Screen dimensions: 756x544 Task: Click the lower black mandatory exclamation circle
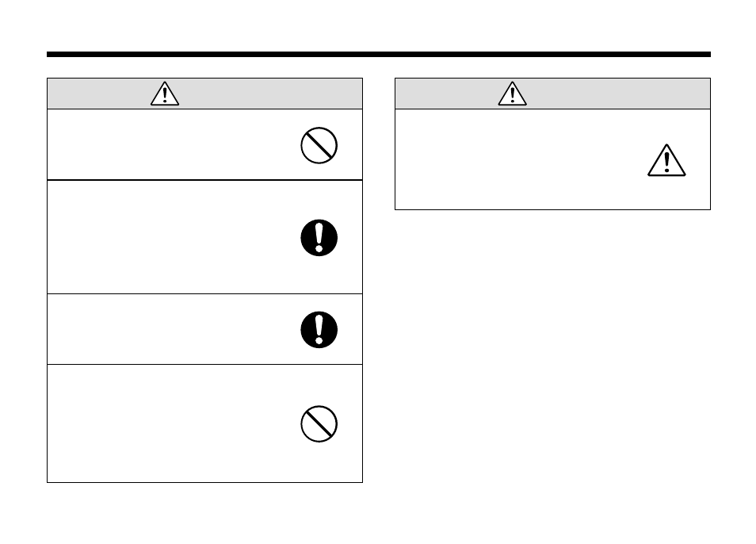tap(319, 330)
